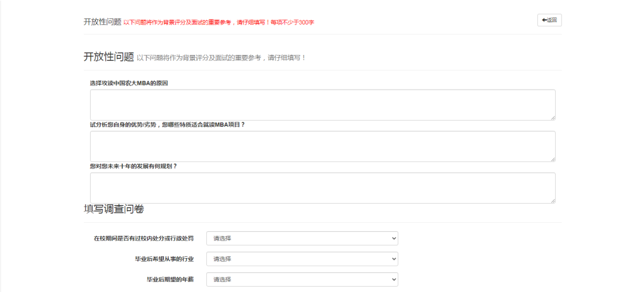This screenshot has width=644, height=292.
Task: Click the 毕业后期望的年薪 label
Action: tap(170, 279)
